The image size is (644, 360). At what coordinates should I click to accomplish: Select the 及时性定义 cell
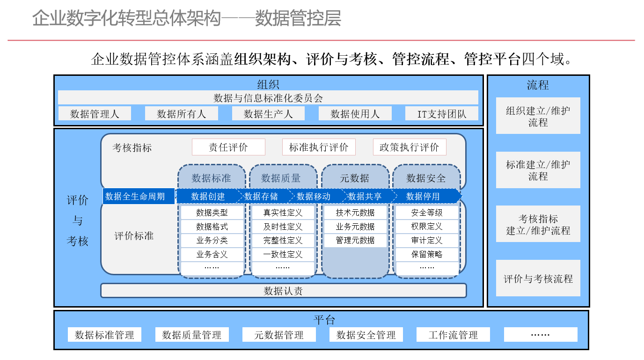coord(283,227)
